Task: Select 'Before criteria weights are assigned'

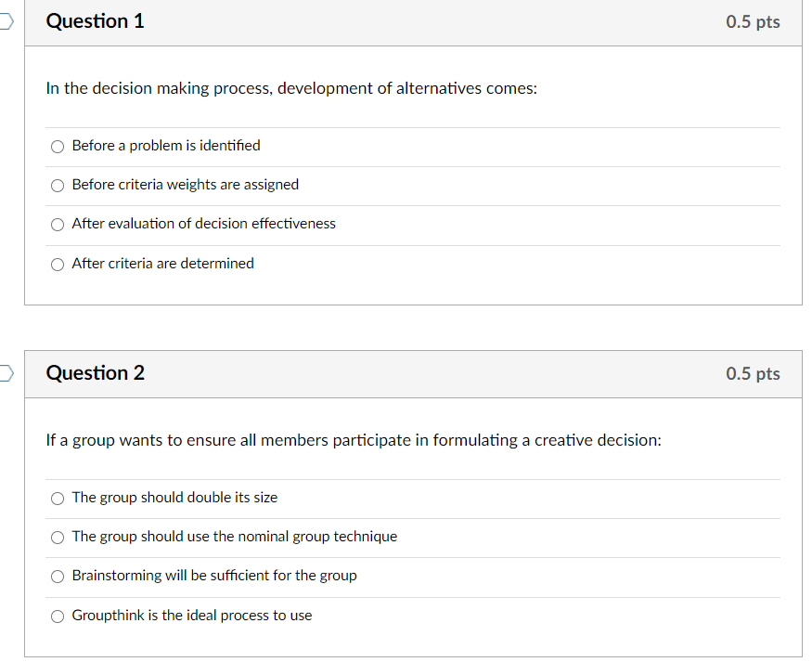Action: tap(57, 185)
